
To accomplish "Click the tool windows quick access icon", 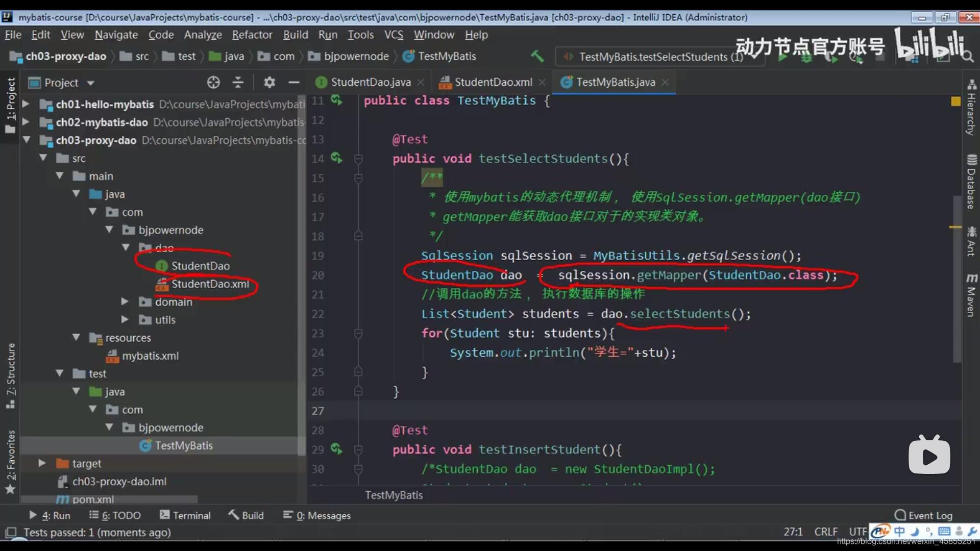I will point(10,533).
